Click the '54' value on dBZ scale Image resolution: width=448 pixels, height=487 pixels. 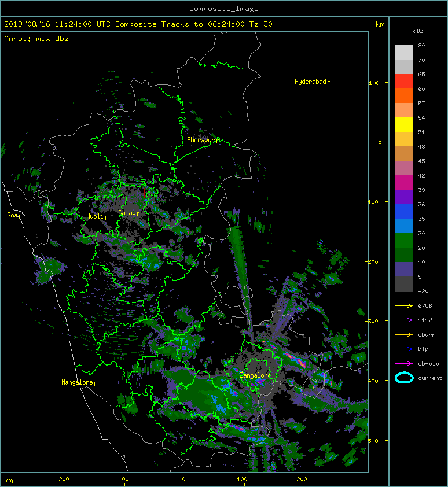tap(421, 118)
